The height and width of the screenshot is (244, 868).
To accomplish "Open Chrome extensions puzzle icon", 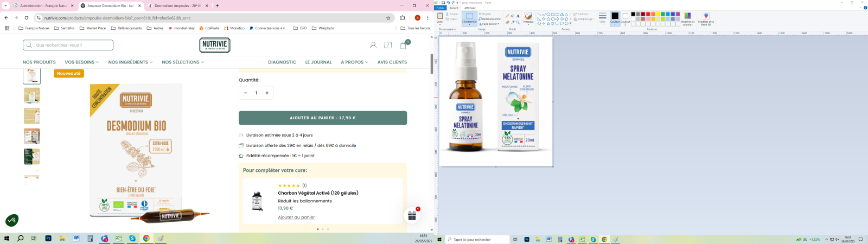I will point(403,17).
